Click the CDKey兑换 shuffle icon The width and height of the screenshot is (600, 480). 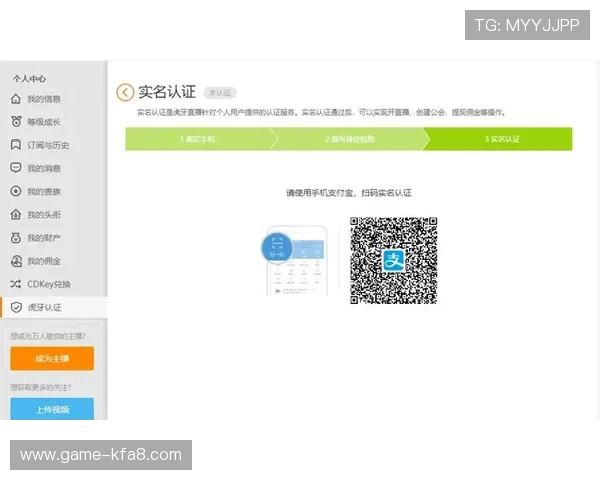(x=16, y=284)
